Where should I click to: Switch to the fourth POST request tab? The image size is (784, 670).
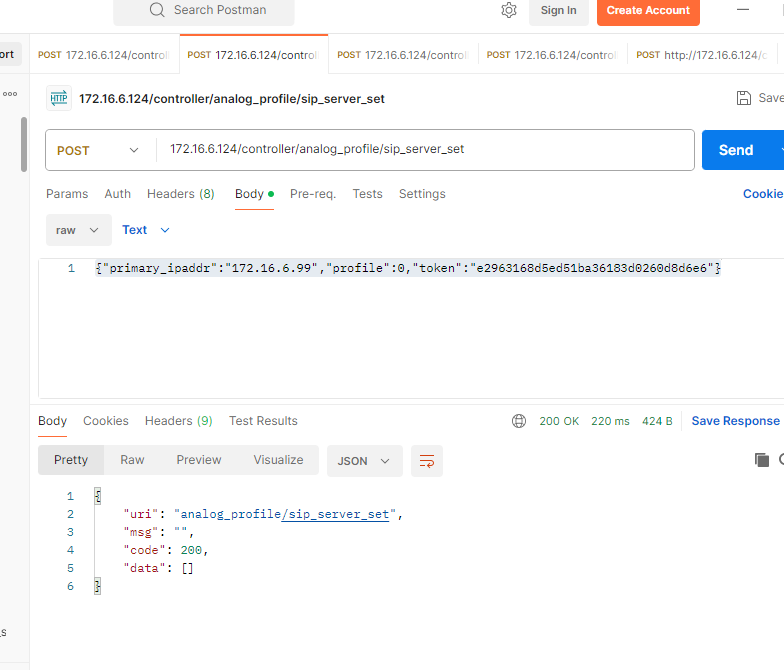click(x=552, y=54)
